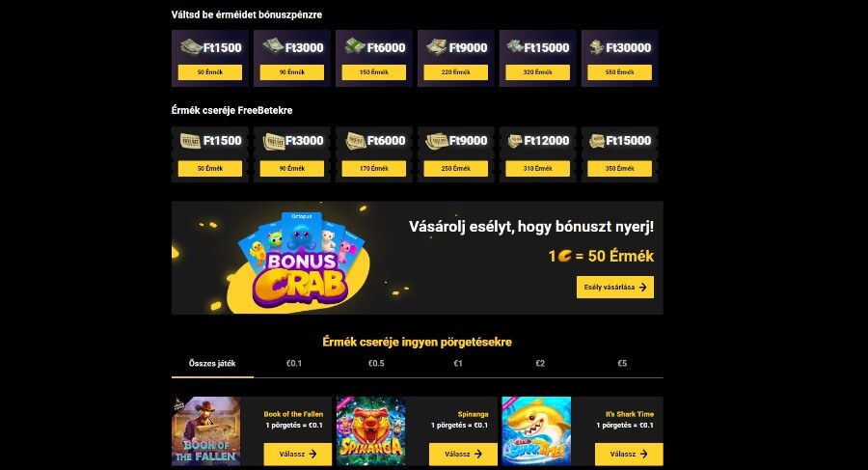Switch to the €0.5 spins tab

(x=376, y=364)
